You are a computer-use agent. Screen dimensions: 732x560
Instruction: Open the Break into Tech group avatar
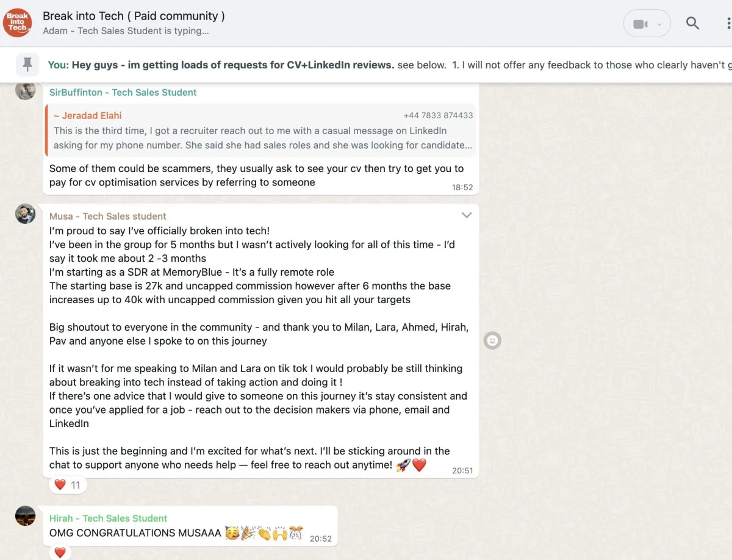(x=18, y=23)
